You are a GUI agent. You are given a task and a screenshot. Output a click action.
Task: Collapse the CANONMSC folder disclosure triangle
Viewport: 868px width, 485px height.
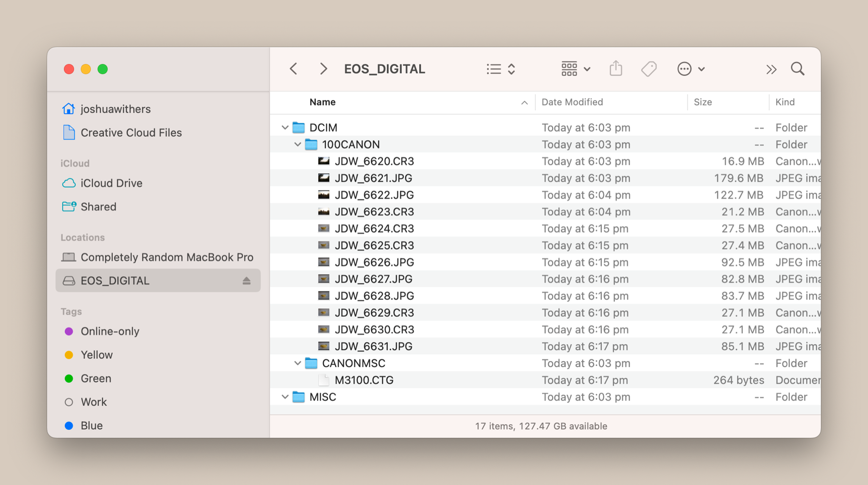click(298, 363)
